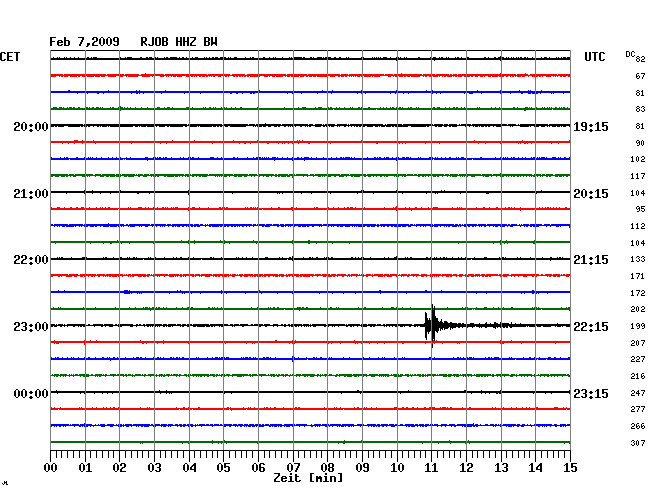Click the DC value "171"
The image size is (650, 494).
[638, 276]
